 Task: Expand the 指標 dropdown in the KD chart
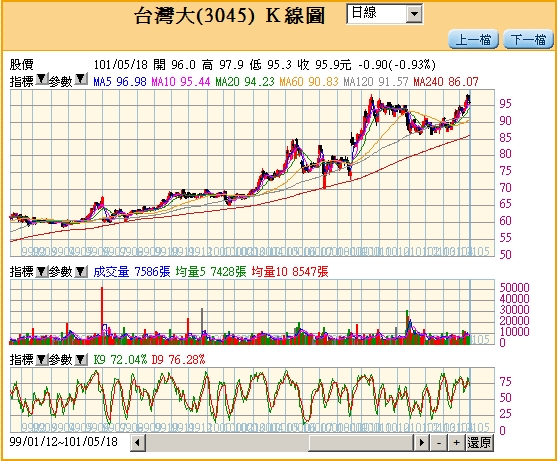point(42,360)
